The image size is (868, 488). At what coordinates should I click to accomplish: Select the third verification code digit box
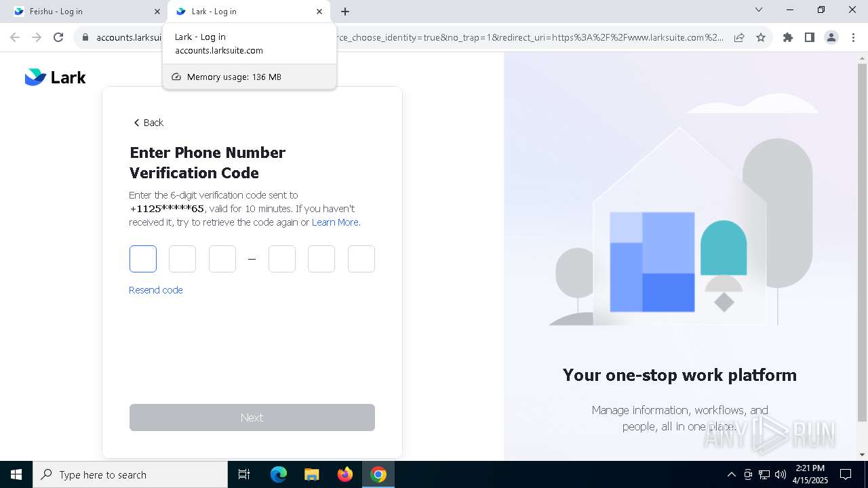(222, 259)
